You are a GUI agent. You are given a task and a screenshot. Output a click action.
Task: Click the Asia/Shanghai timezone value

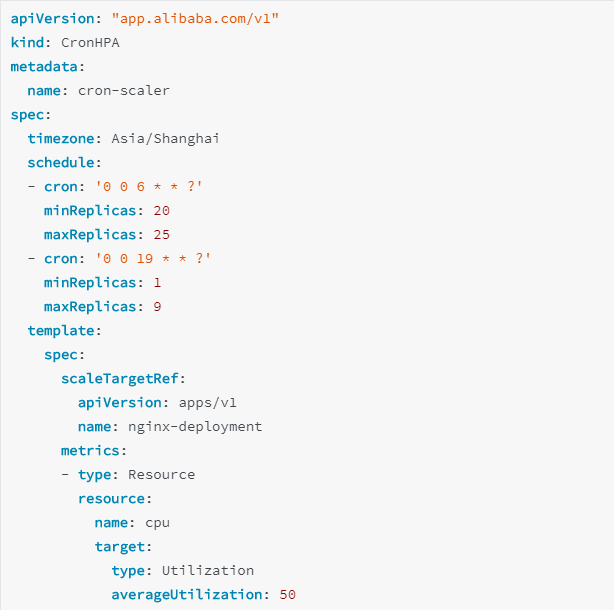click(165, 138)
